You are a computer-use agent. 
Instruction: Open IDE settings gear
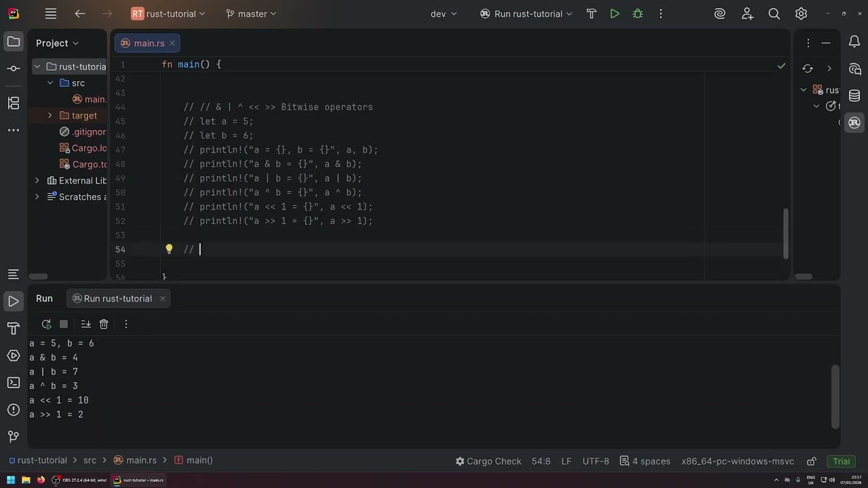click(801, 14)
